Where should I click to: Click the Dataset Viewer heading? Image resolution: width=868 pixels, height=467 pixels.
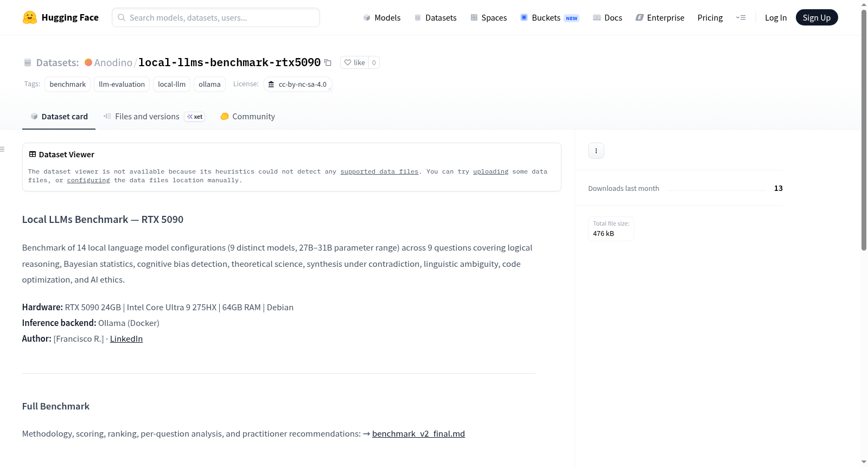click(x=66, y=155)
